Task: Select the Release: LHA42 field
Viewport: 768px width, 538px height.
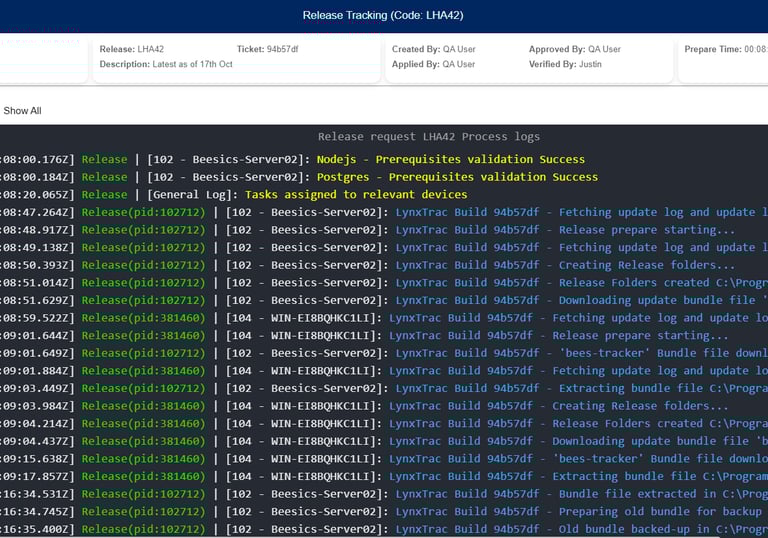Action: point(132,49)
